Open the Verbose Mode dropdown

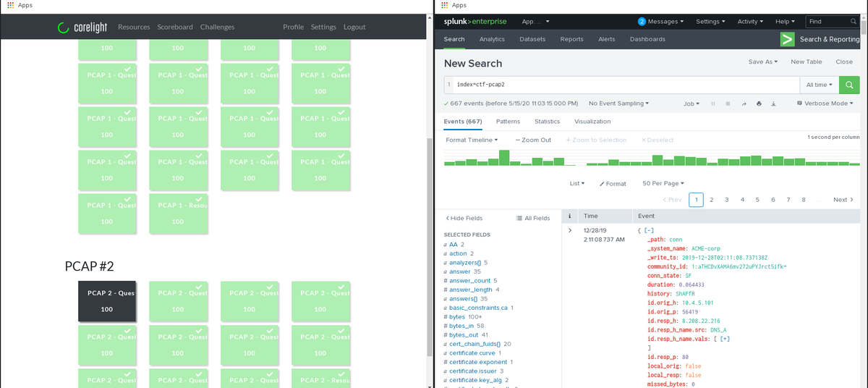tap(825, 104)
